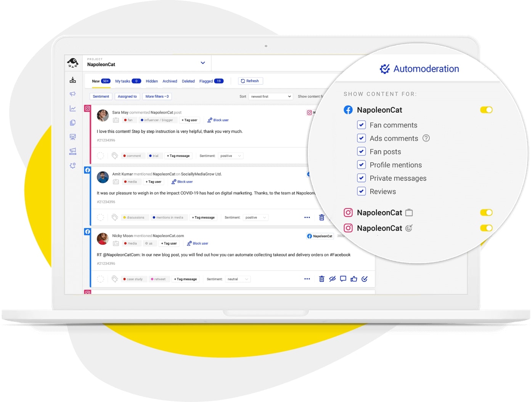This screenshot has height=402, width=532.
Task: Click the Automoderation gear-check icon
Action: [384, 69]
